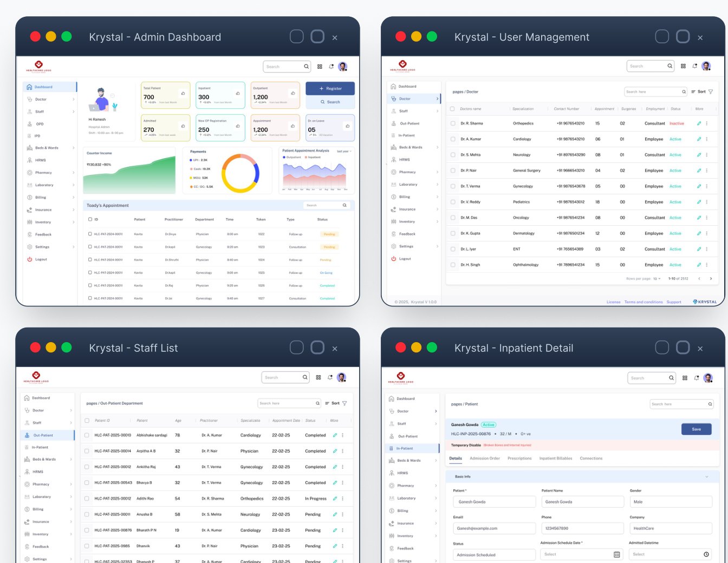The width and height of the screenshot is (728, 563).
Task: Click the filter funnel icon in Staff List
Action: [344, 403]
